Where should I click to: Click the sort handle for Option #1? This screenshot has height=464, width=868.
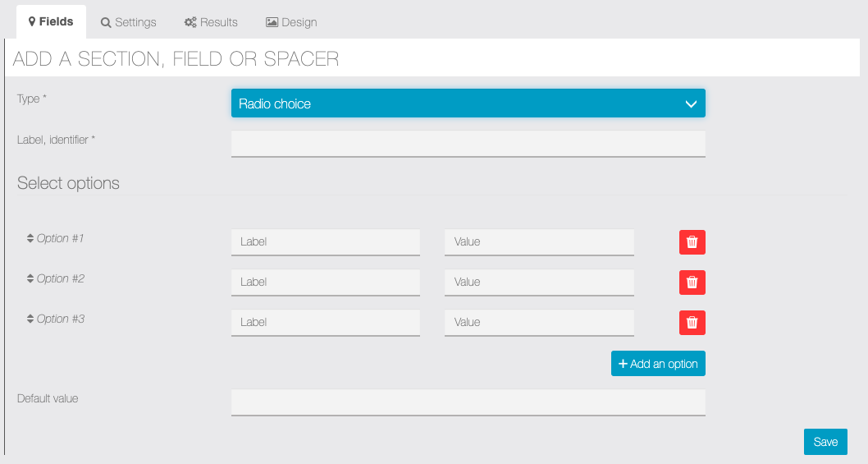tap(30, 239)
